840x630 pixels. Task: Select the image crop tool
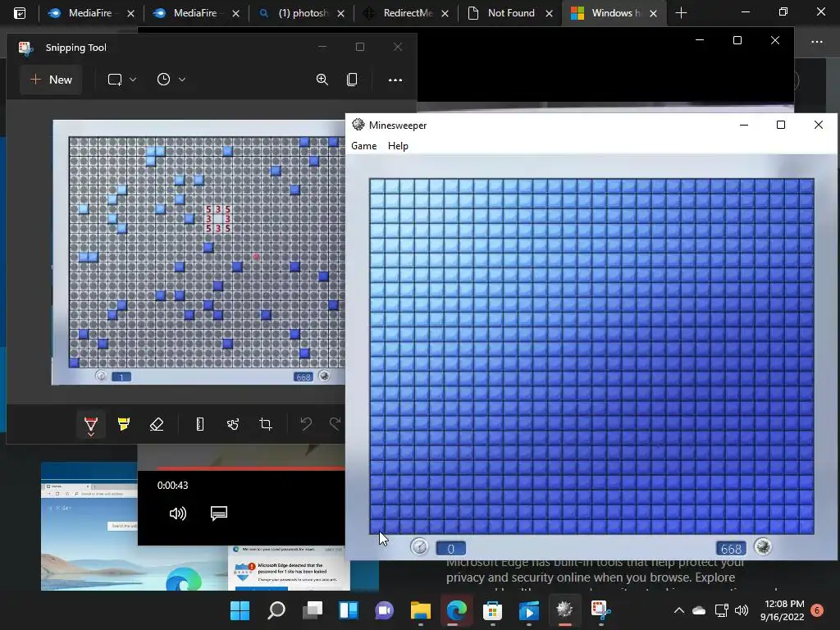click(x=266, y=424)
